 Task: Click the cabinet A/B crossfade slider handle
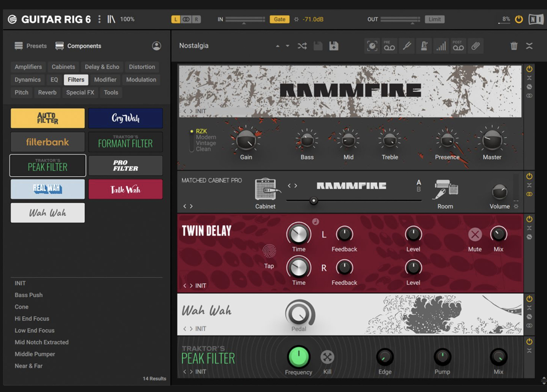click(314, 200)
